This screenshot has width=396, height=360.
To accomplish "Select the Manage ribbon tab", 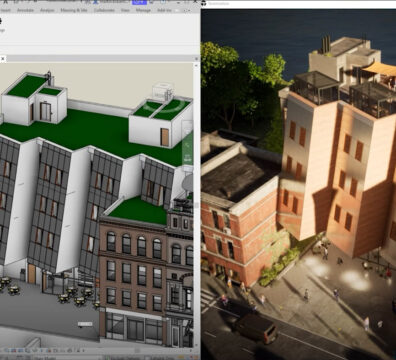I will (x=143, y=10).
